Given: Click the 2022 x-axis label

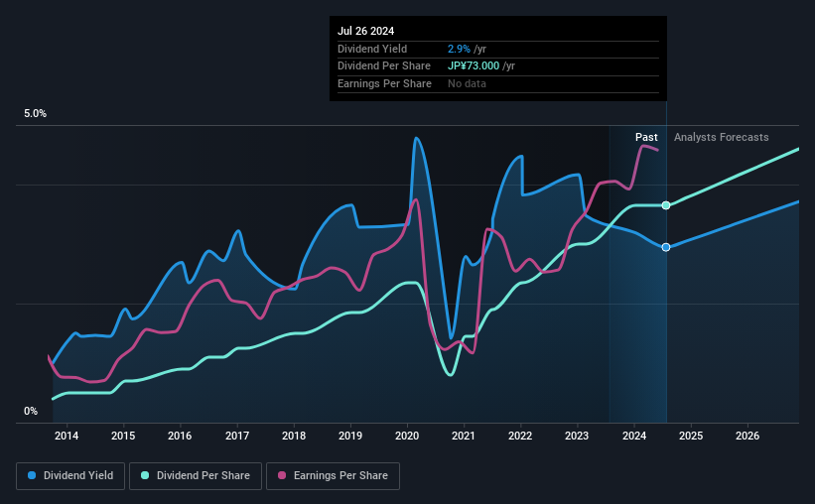Looking at the screenshot, I should [520, 436].
